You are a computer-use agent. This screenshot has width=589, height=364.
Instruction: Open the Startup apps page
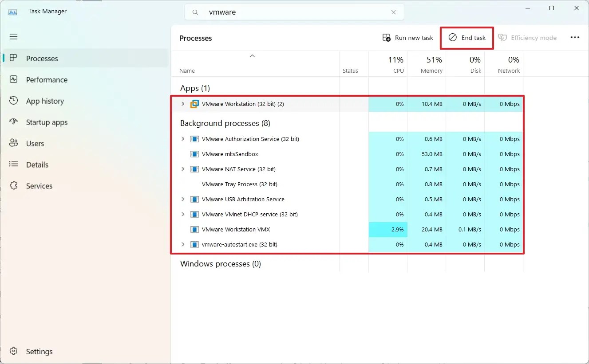point(46,122)
